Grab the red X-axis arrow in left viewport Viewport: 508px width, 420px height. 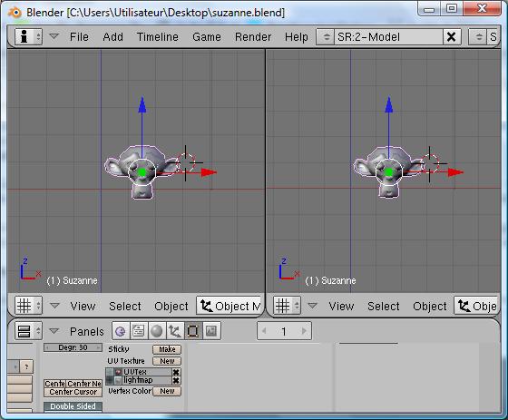[209, 172]
